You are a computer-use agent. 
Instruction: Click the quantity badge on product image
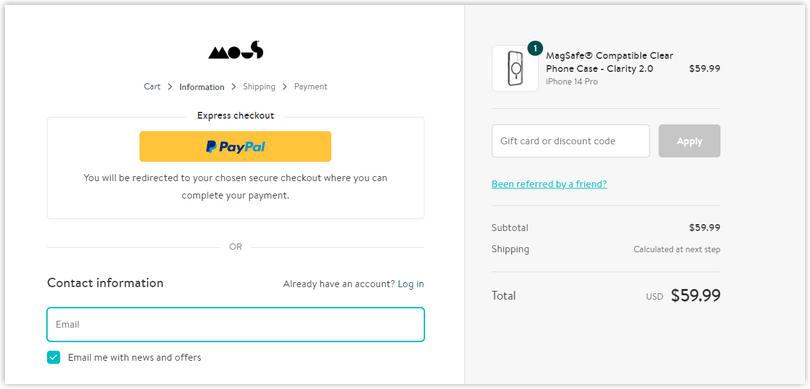tap(535, 49)
